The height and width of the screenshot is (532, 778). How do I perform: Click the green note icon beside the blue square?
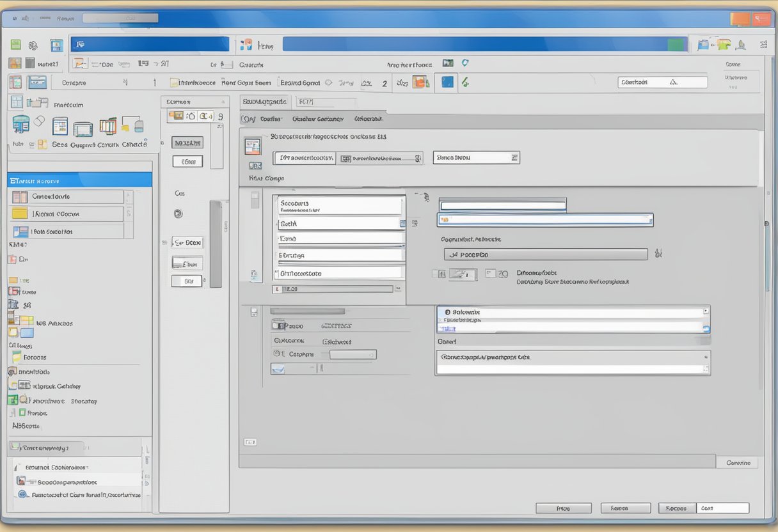465,82
